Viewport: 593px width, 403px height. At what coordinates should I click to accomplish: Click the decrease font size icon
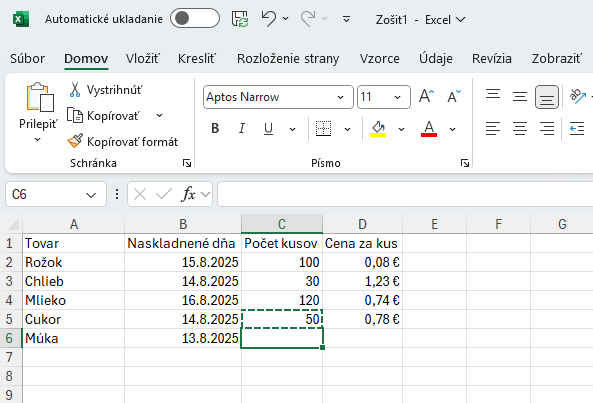click(454, 96)
